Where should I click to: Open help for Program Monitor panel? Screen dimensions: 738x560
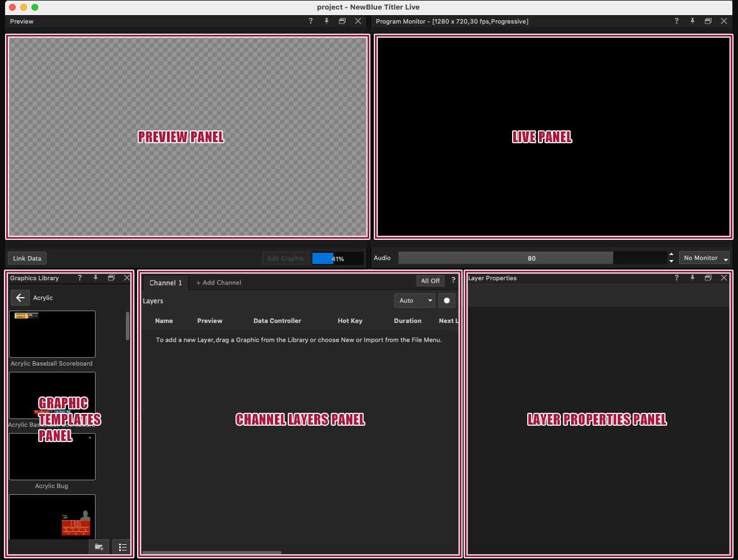pyautogui.click(x=676, y=21)
